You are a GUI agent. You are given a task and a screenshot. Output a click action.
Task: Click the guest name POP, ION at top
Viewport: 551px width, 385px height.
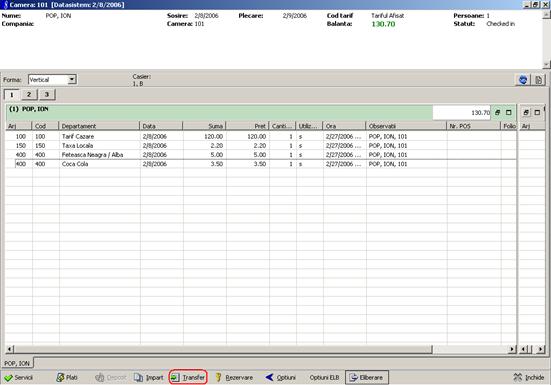(x=58, y=15)
